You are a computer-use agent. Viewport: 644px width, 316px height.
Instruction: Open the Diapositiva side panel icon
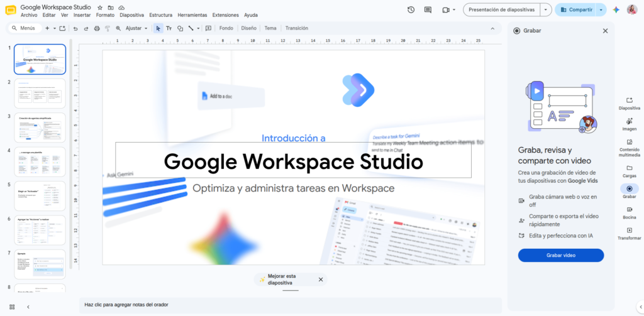629,104
